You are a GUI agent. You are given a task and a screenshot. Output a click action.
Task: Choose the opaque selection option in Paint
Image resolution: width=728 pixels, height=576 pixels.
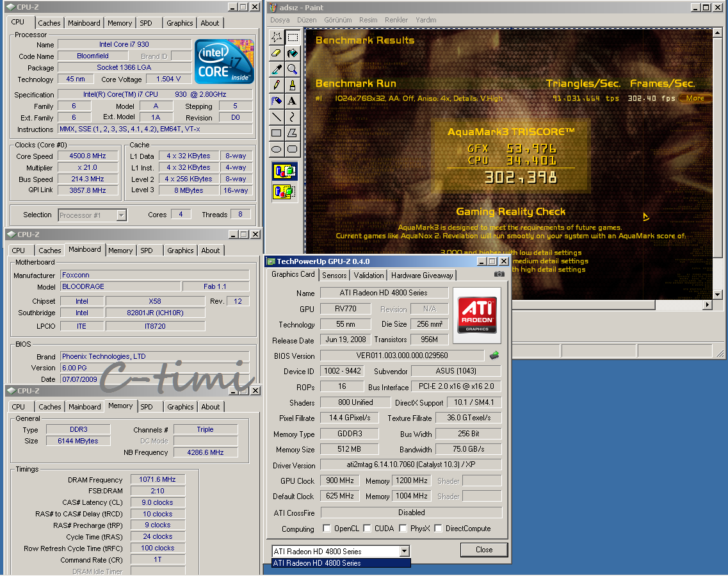point(285,171)
